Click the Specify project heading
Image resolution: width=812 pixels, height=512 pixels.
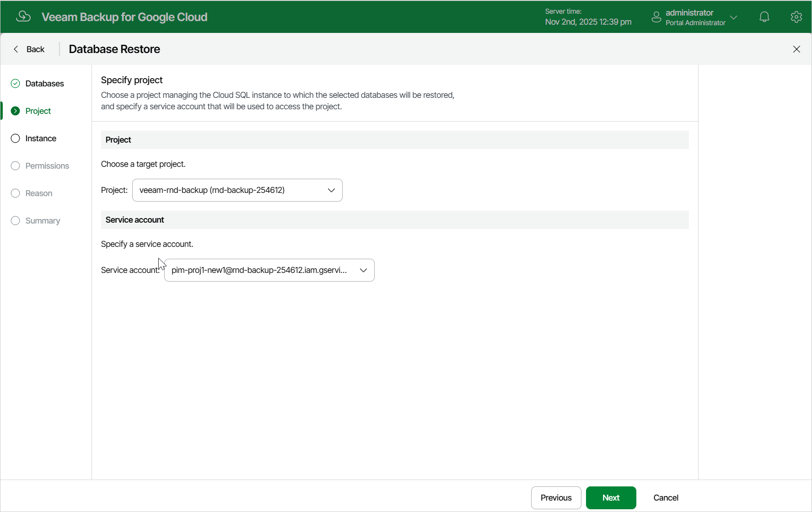pyautogui.click(x=132, y=80)
